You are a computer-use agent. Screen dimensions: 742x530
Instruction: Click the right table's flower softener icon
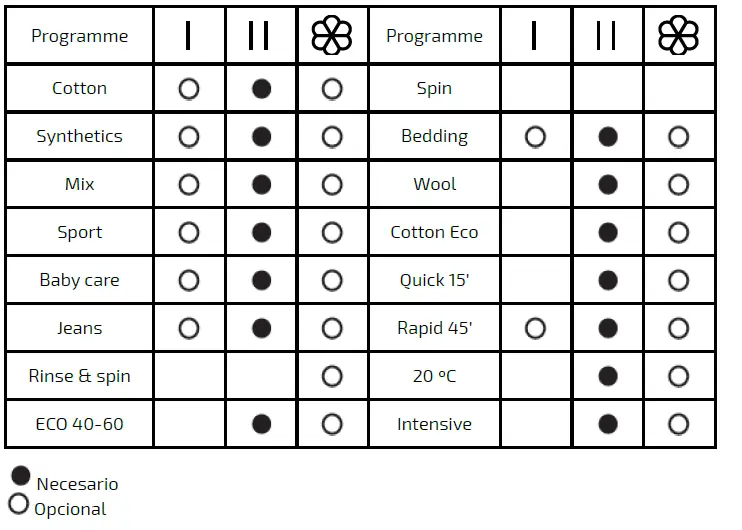[678, 36]
